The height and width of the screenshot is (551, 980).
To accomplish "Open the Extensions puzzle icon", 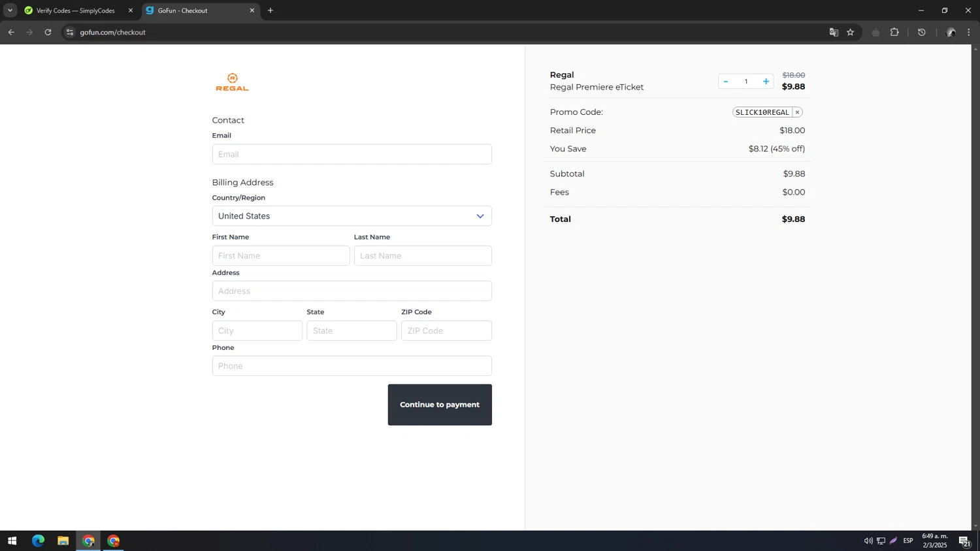I will tap(894, 32).
